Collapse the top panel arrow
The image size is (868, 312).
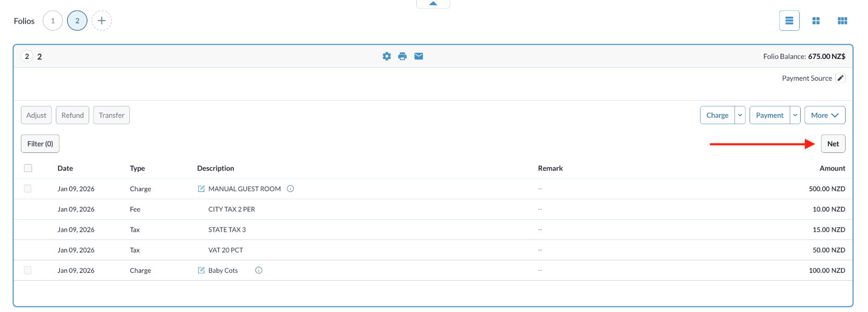433,4
